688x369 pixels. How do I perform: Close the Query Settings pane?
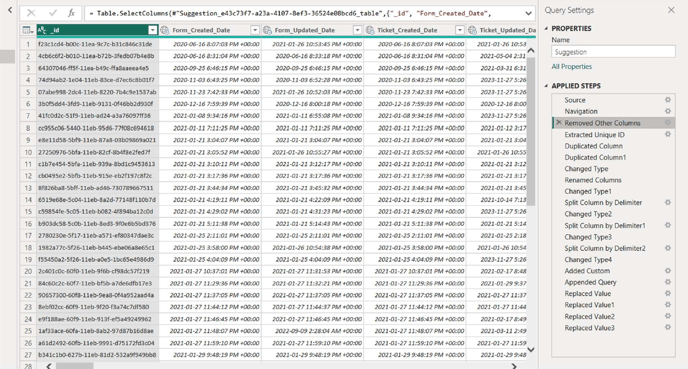[671, 10]
